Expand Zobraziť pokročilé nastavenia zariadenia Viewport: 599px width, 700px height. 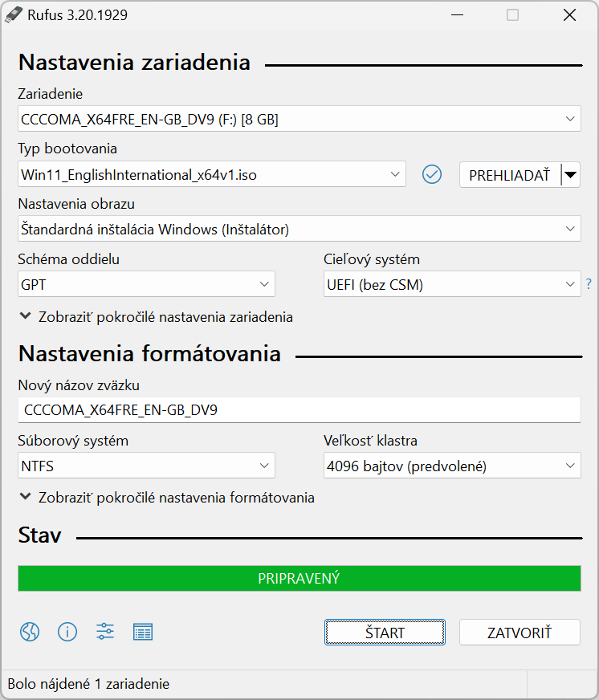tap(157, 317)
